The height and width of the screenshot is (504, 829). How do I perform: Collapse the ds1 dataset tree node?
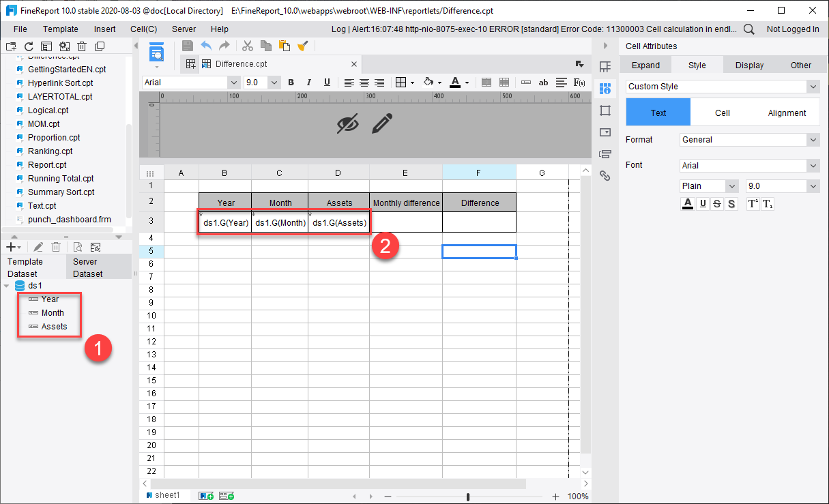point(7,285)
